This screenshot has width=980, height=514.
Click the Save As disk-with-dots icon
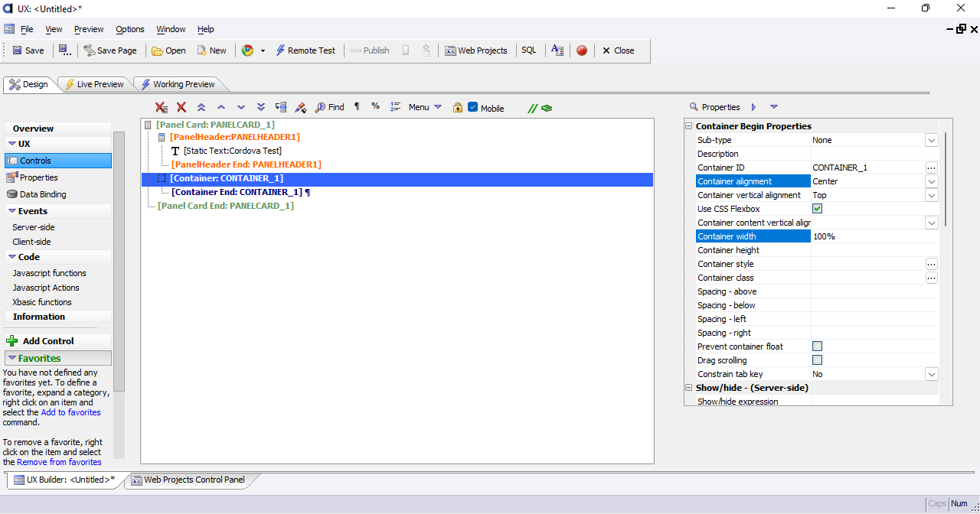click(x=65, y=50)
